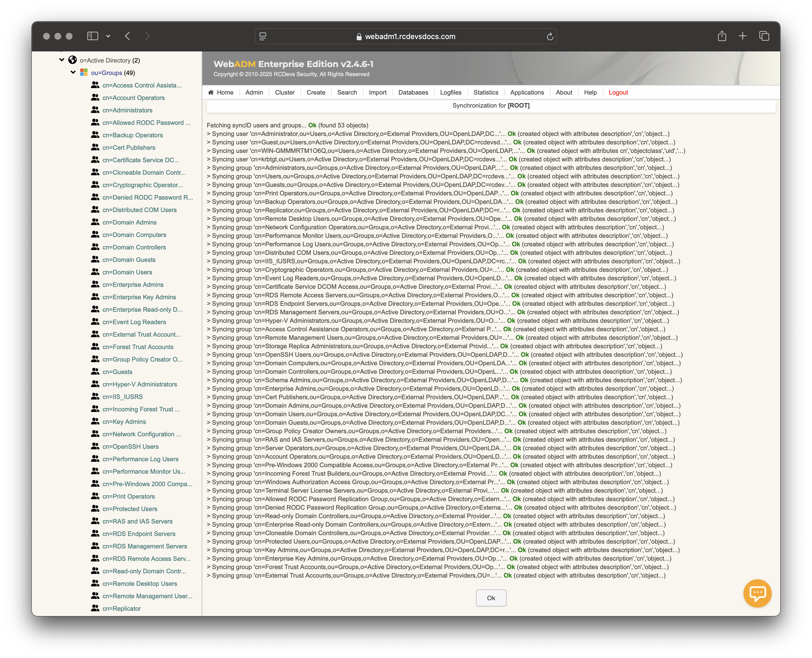This screenshot has height=658, width=812.
Task: Open cn=RDS Management Servers entry
Action: pos(144,546)
